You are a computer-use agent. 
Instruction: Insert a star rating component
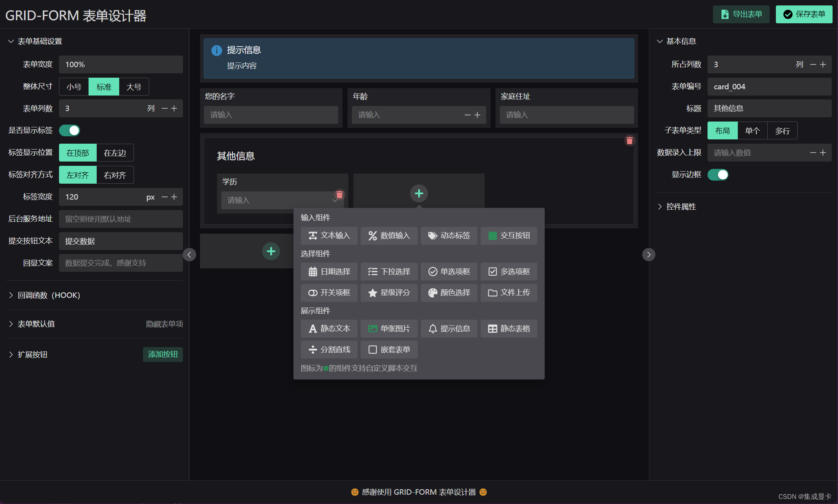[389, 292]
